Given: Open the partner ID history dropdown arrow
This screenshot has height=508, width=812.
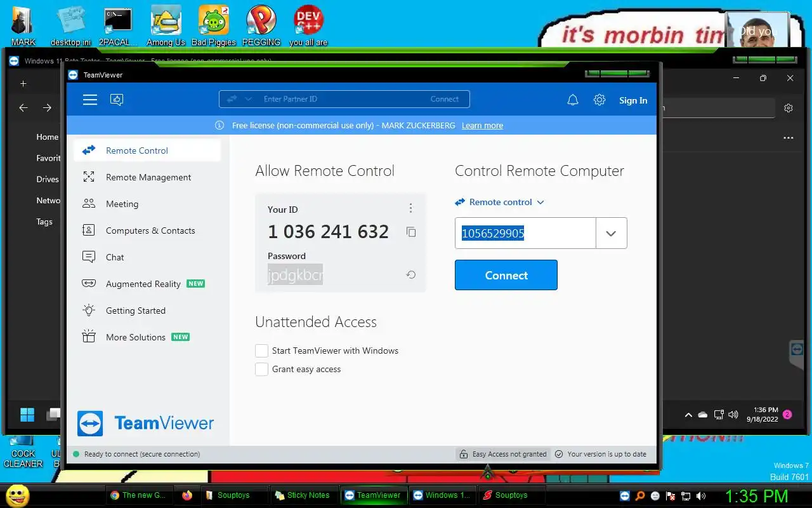Looking at the screenshot, I should pos(611,233).
